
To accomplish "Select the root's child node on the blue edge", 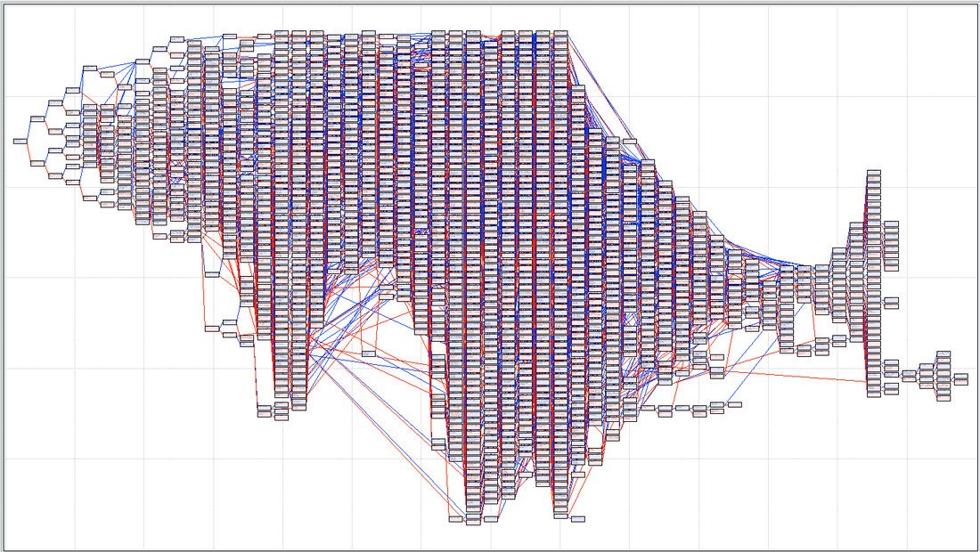I will [37, 118].
